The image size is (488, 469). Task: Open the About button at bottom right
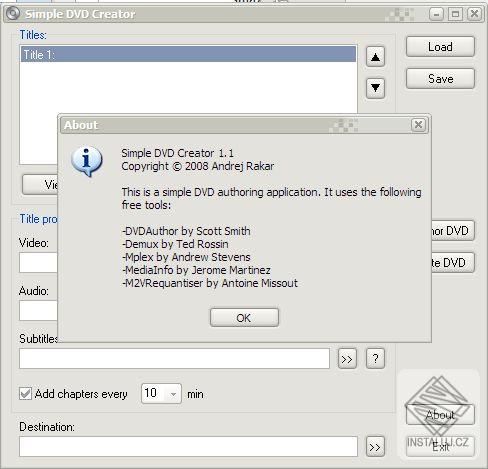point(440,415)
